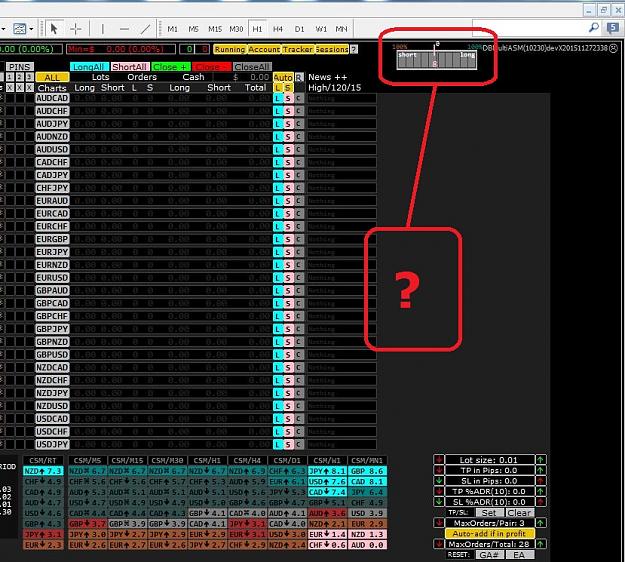The image size is (625, 562).
Task: Switch to the M15 timeframe
Action: [x=215, y=29]
